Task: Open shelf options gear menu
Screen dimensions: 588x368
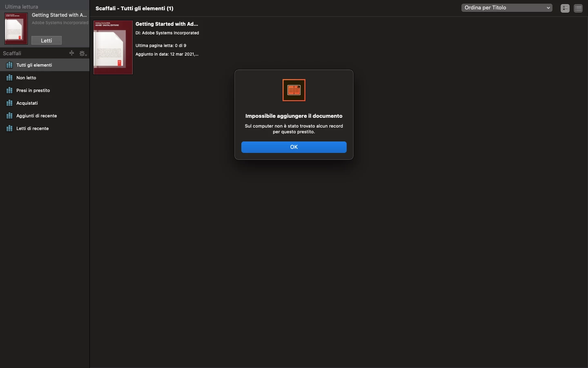Action: (x=83, y=53)
